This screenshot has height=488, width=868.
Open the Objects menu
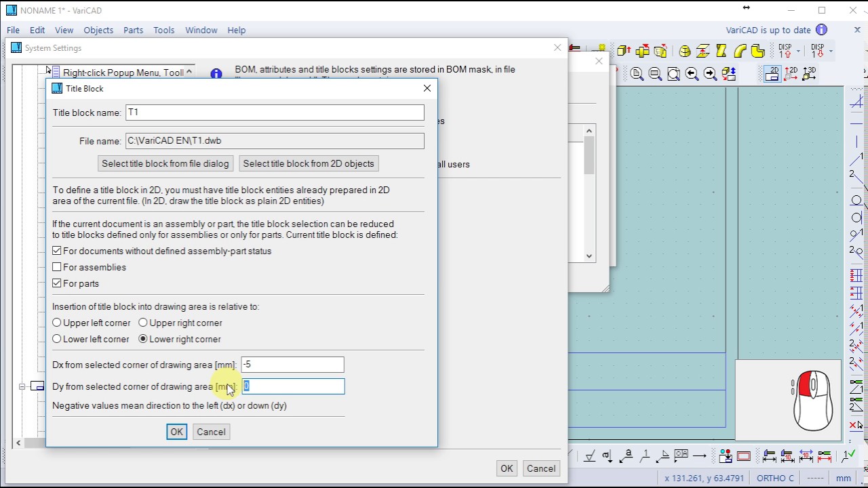click(98, 30)
